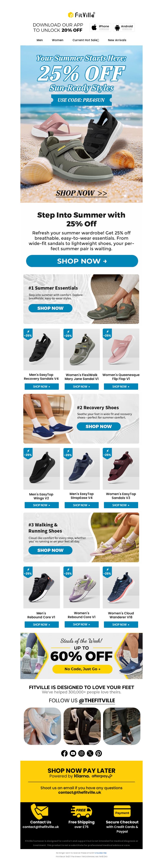This screenshot has height=868, width=163.
Task: Click Shop Now under Men's EasyTop Wings V2
Action: 42,505
